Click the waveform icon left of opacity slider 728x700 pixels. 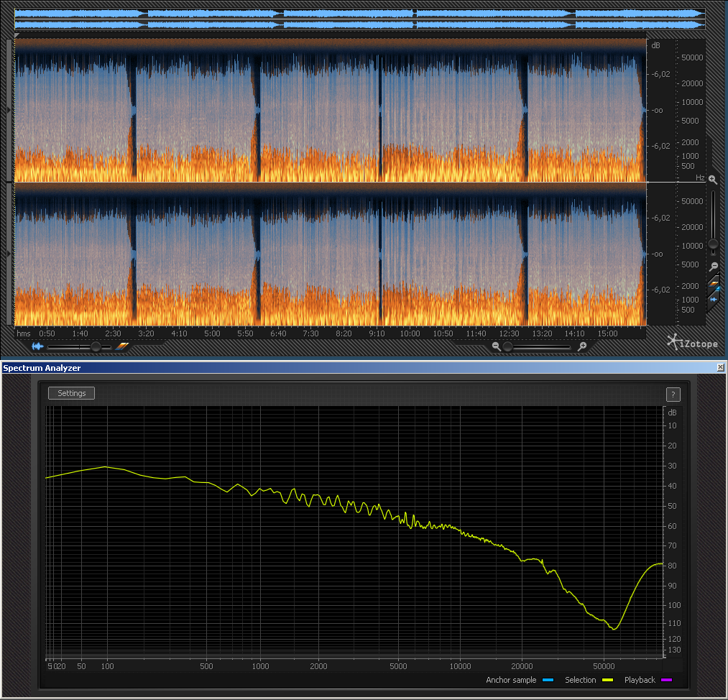(37, 346)
